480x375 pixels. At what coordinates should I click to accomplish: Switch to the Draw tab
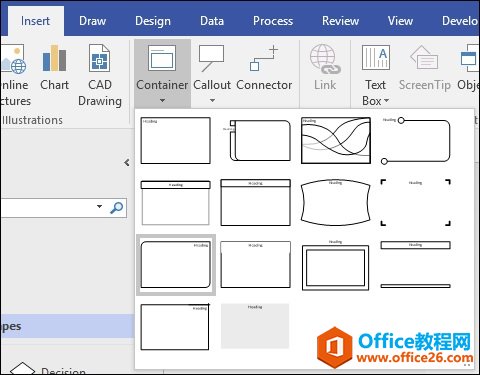(x=93, y=21)
